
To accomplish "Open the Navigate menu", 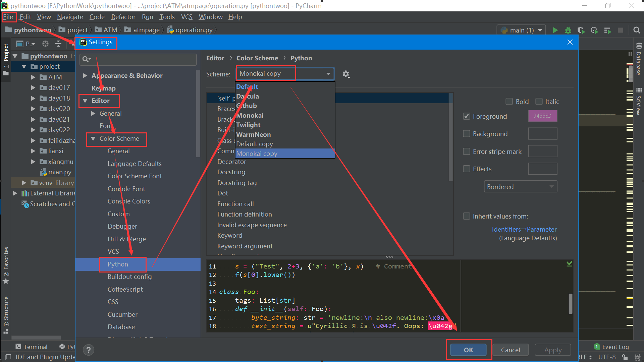I will tap(70, 17).
